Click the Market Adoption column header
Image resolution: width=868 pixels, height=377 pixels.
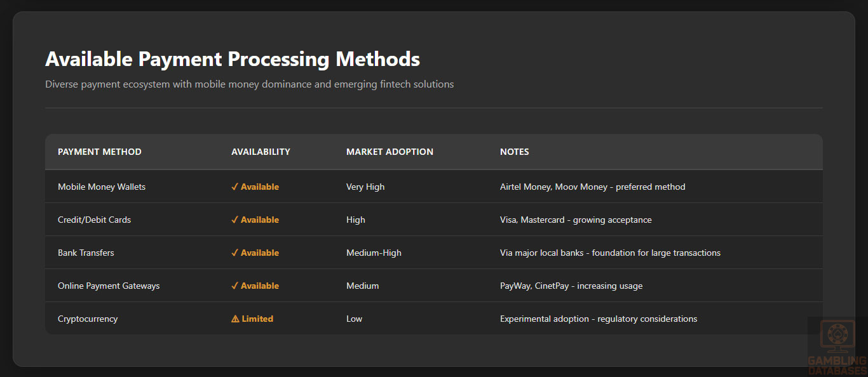(x=390, y=152)
